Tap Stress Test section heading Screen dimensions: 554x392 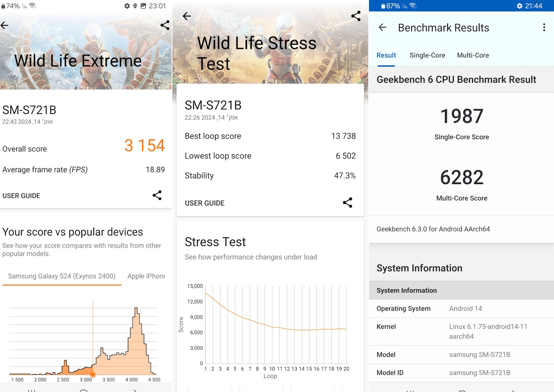[x=215, y=242]
